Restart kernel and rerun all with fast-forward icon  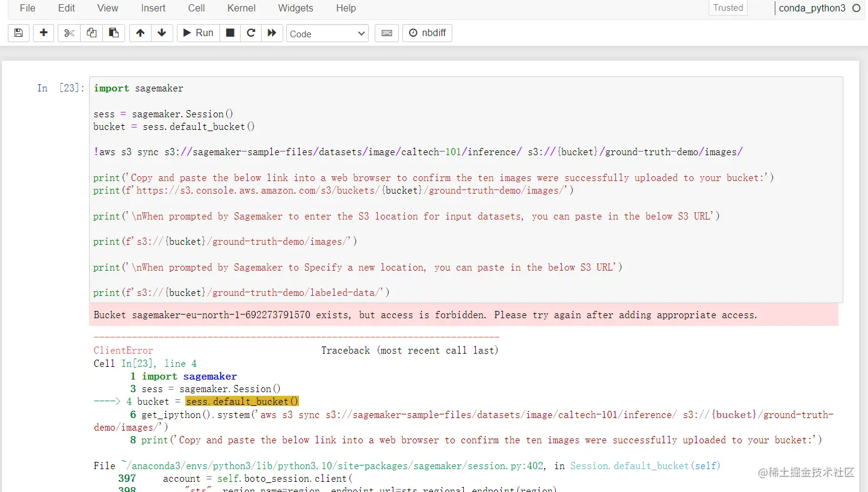[272, 33]
